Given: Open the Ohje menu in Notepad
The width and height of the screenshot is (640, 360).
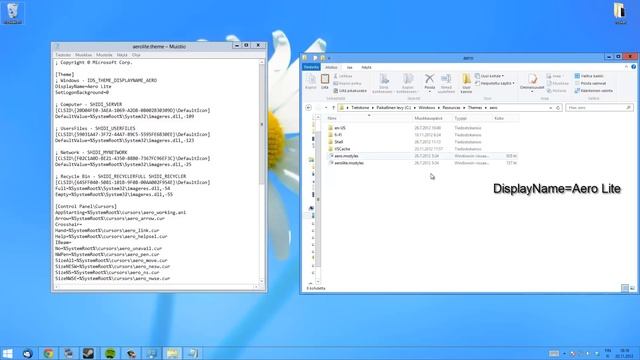Looking at the screenshot, I should pyautogui.click(x=136, y=55).
